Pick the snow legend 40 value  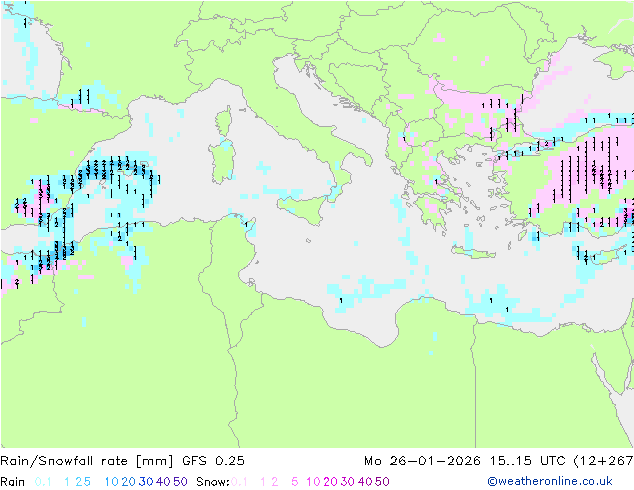click(x=365, y=482)
